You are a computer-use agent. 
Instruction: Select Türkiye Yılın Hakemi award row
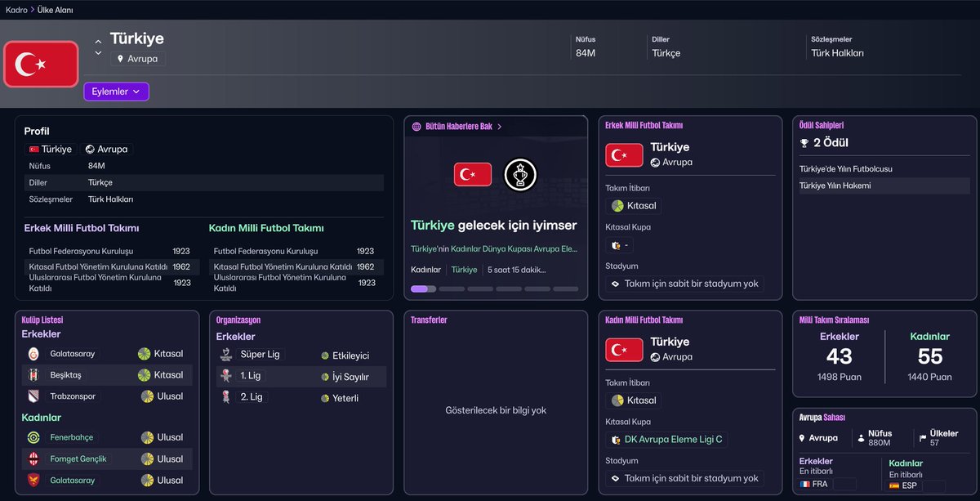pyautogui.click(x=884, y=186)
